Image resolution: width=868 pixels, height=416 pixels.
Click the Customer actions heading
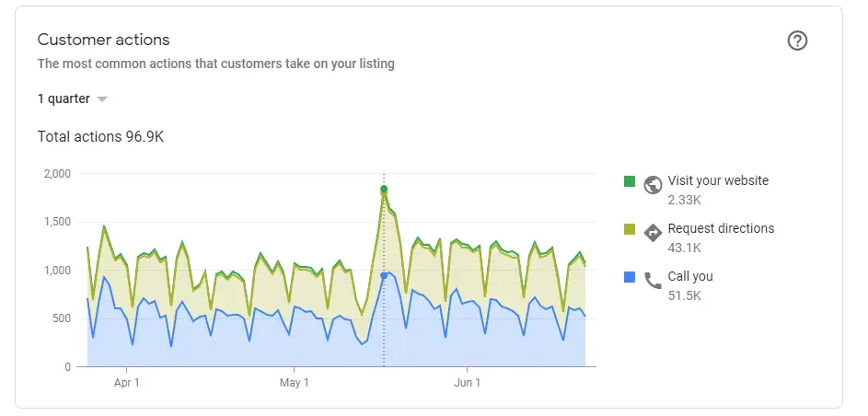coord(103,40)
